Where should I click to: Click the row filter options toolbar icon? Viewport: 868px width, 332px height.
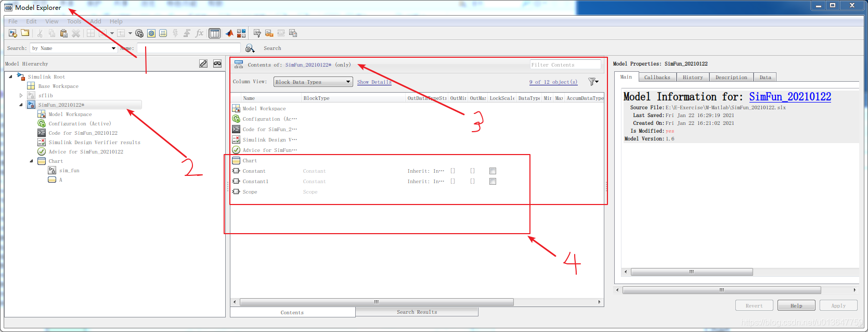coord(257,33)
